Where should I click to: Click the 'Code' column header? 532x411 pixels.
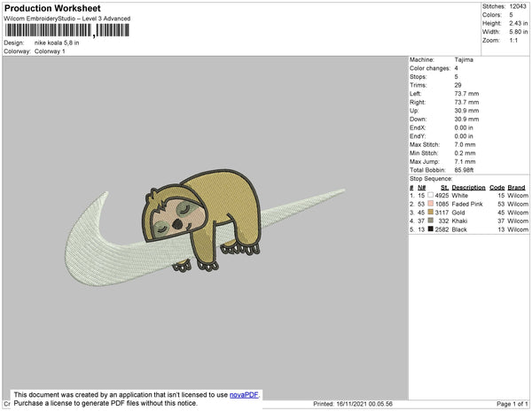(497, 188)
